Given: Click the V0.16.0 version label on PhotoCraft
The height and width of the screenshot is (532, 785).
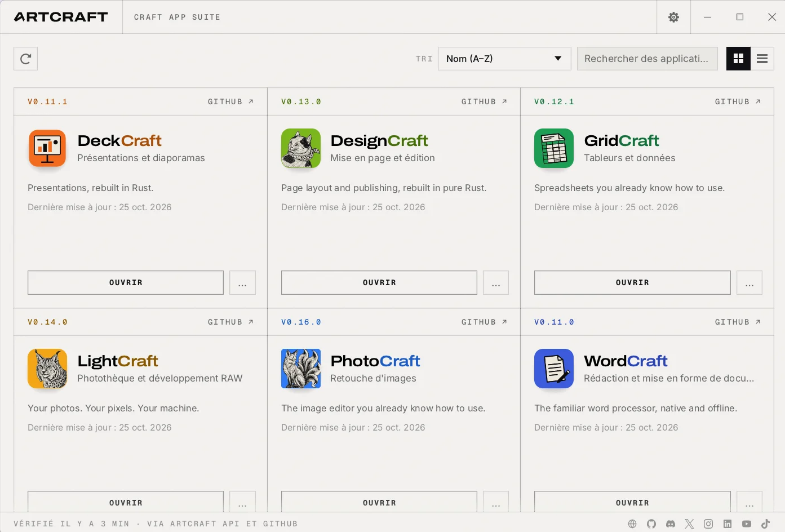Looking at the screenshot, I should pos(301,322).
